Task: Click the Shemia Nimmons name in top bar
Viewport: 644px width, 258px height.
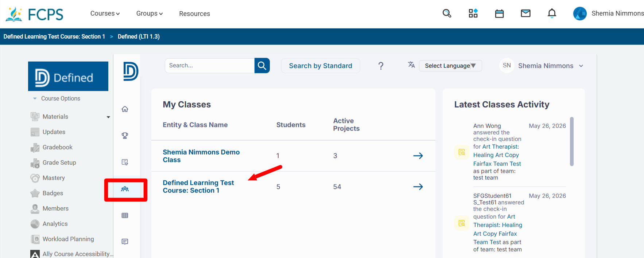Action: point(617,13)
